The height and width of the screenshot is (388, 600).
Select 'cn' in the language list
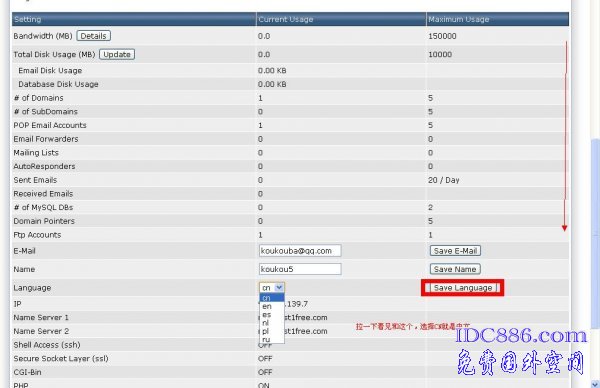272,298
